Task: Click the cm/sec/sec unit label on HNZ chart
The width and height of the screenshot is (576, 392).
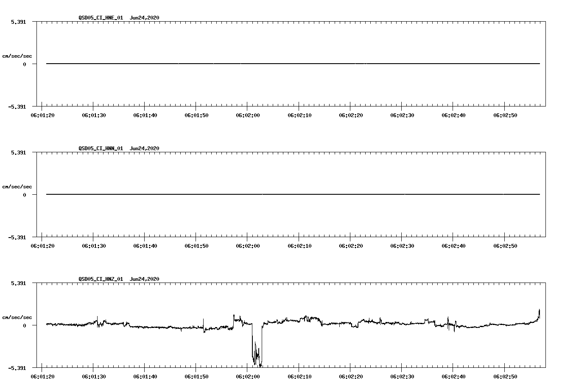Action: 17,317
